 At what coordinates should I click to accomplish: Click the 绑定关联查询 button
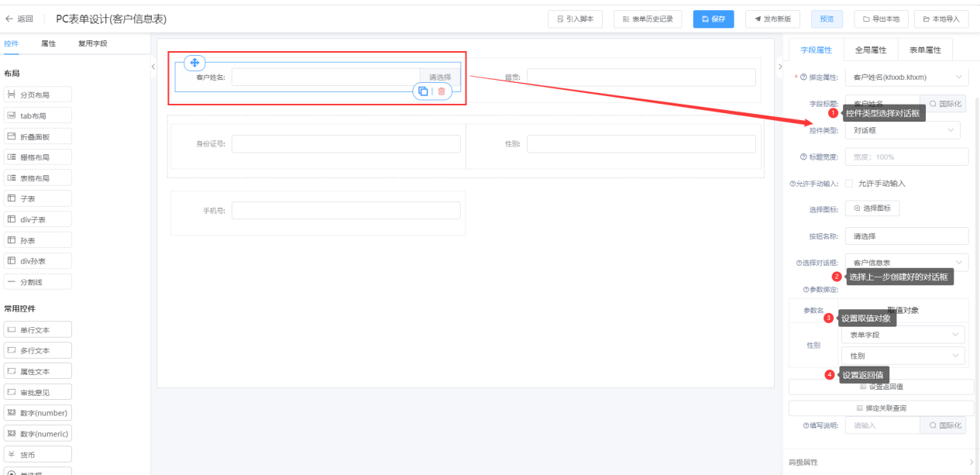tap(881, 408)
